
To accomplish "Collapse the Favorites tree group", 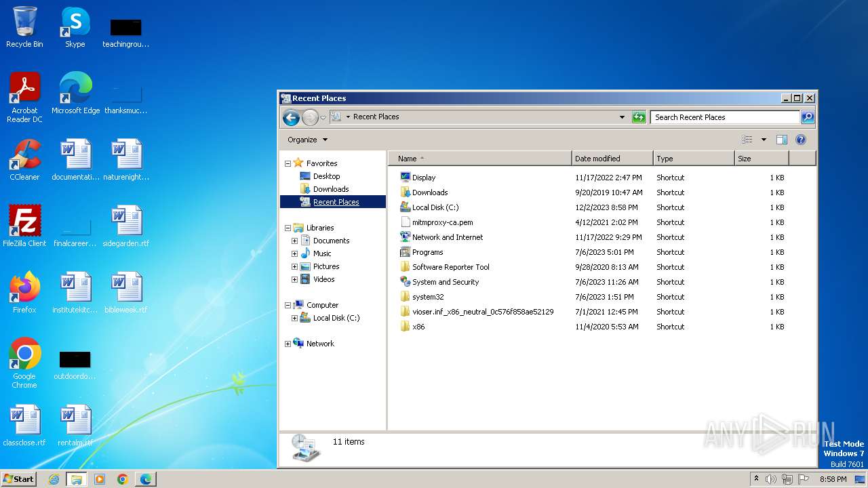I will (288, 163).
